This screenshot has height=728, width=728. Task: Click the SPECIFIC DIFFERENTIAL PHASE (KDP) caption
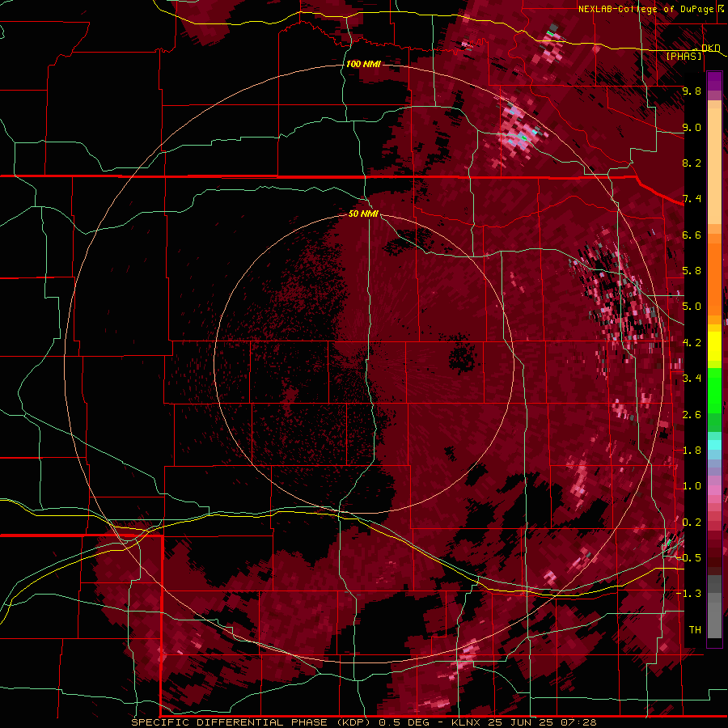pyautogui.click(x=252, y=722)
